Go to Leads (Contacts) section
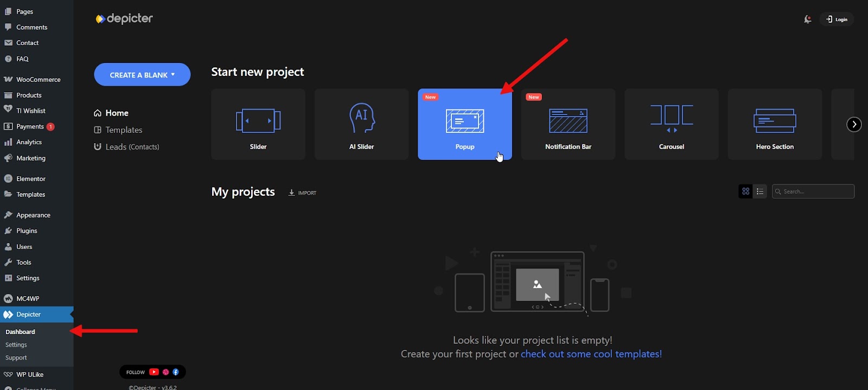This screenshot has height=390, width=868. [132, 147]
